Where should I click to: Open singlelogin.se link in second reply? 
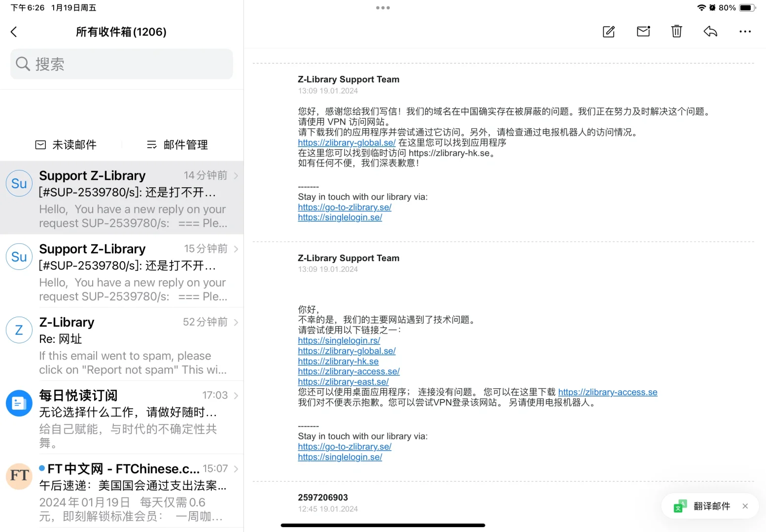point(340,457)
